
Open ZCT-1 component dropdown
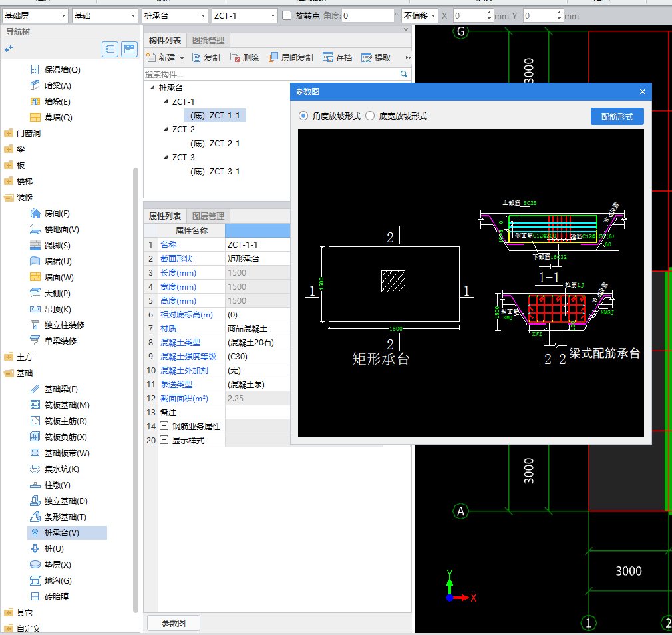pyautogui.click(x=244, y=16)
